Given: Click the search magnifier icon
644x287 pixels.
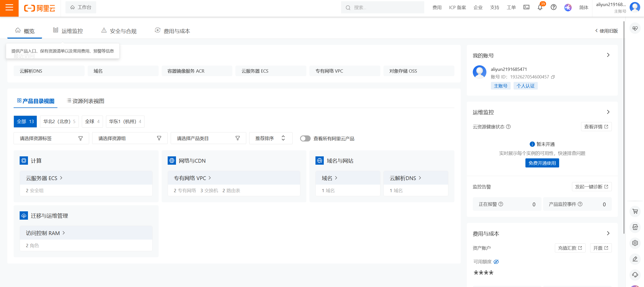Looking at the screenshot, I should (x=348, y=8).
